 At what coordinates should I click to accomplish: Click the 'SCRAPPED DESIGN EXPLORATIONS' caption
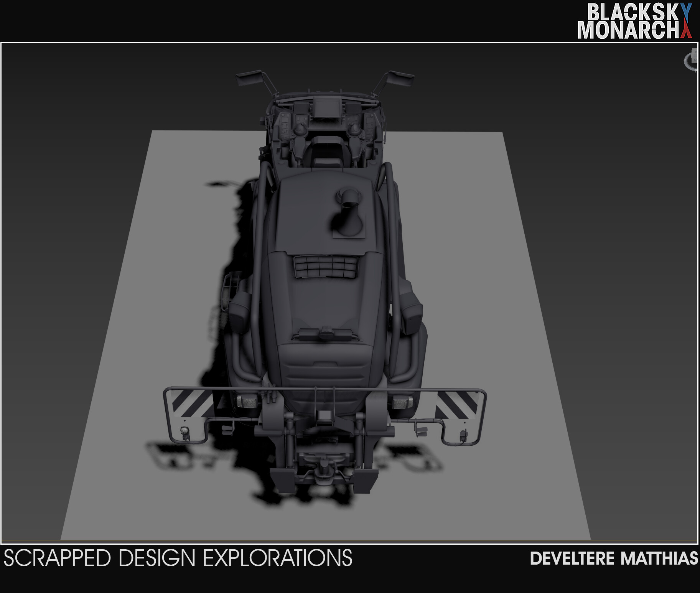coord(178,558)
